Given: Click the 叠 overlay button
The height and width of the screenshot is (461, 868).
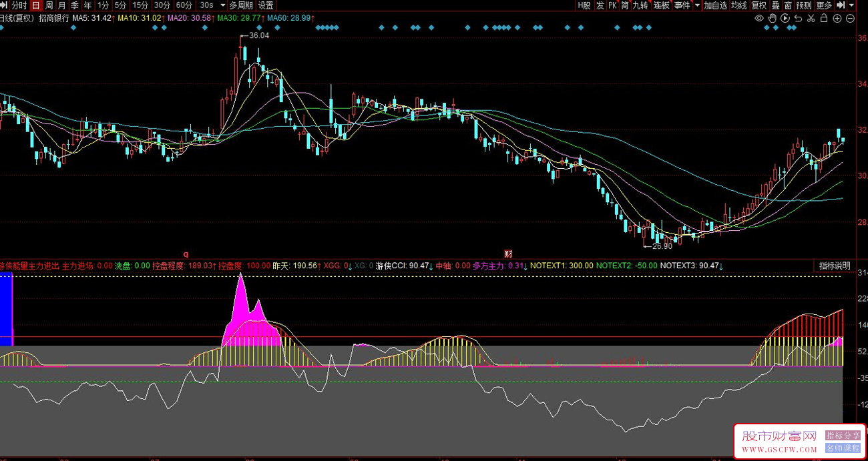Looking at the screenshot, I should click(x=776, y=5).
